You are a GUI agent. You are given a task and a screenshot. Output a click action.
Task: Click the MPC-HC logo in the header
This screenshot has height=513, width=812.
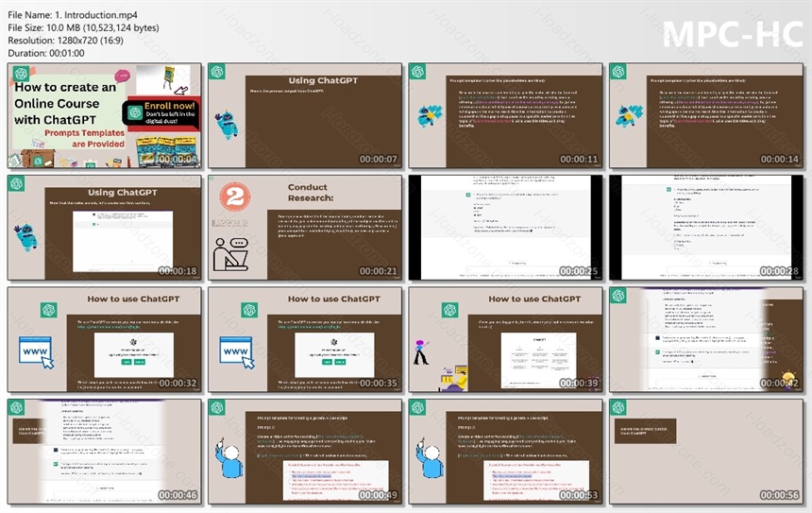pyautogui.click(x=733, y=35)
